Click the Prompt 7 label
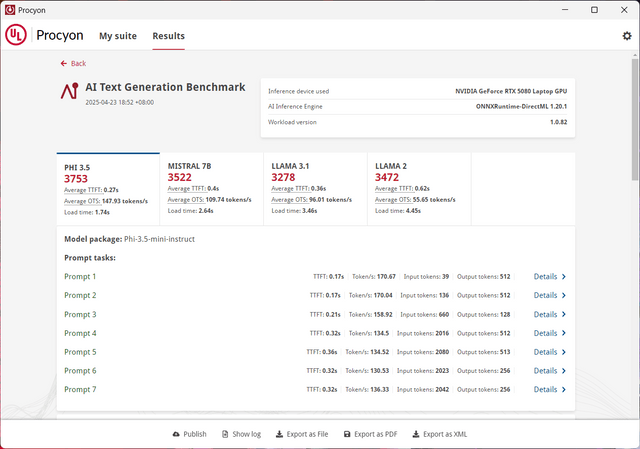Screen dimensions: 640x449 80,389
